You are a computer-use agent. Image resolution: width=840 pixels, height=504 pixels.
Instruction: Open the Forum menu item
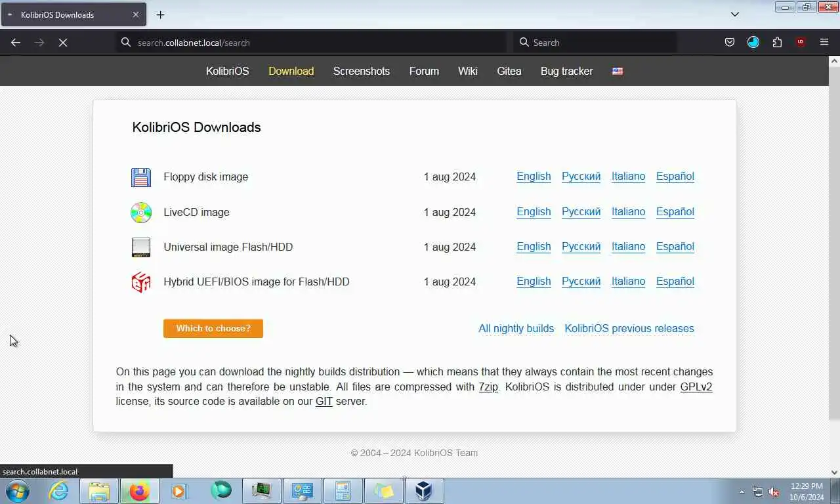(x=424, y=71)
